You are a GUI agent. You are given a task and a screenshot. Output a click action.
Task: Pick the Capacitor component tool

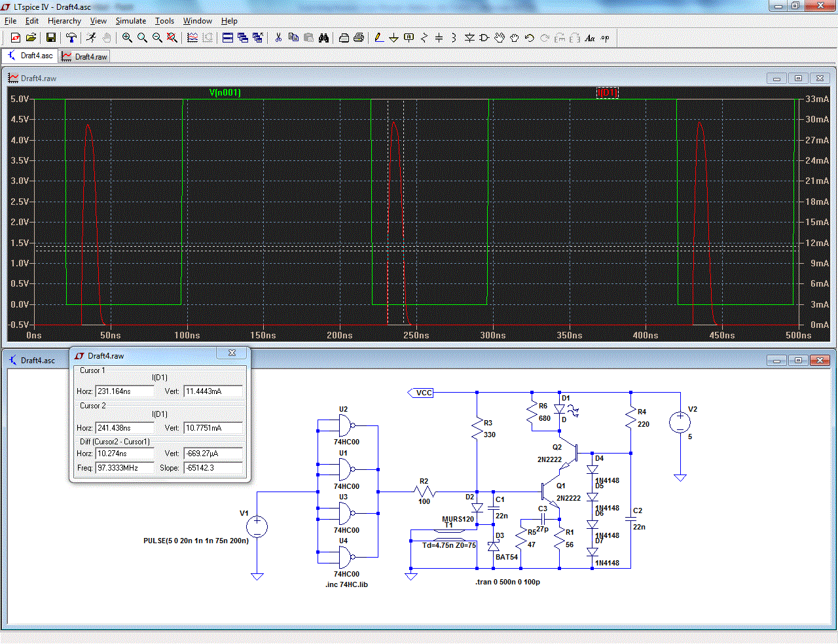click(439, 38)
